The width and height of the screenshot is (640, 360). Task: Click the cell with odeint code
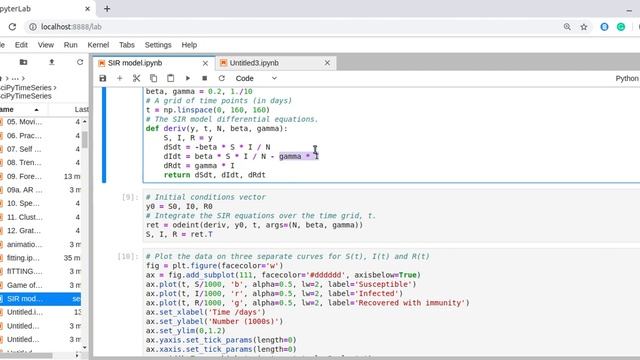[391, 216]
